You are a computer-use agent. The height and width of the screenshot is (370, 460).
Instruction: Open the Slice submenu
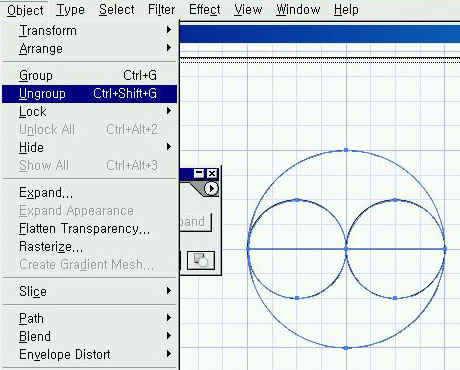89,291
